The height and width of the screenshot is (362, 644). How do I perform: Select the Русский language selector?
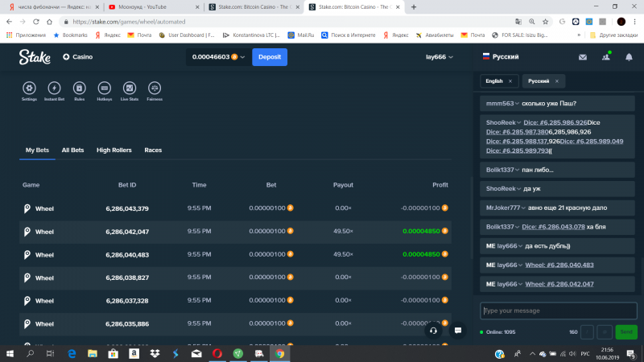coord(501,57)
